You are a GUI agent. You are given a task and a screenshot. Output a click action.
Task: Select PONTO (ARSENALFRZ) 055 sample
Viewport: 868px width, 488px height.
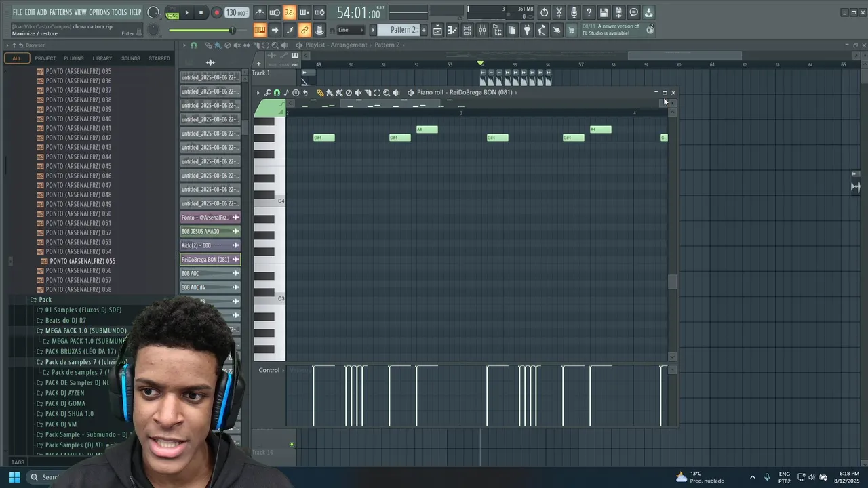(82, 261)
